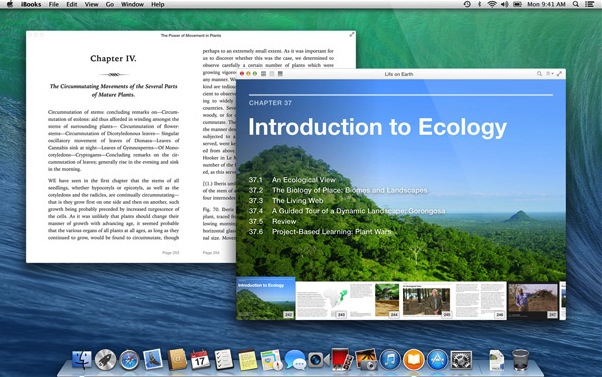Show the notes panel icon in Life on Earth toolbar

pyautogui.click(x=280, y=74)
